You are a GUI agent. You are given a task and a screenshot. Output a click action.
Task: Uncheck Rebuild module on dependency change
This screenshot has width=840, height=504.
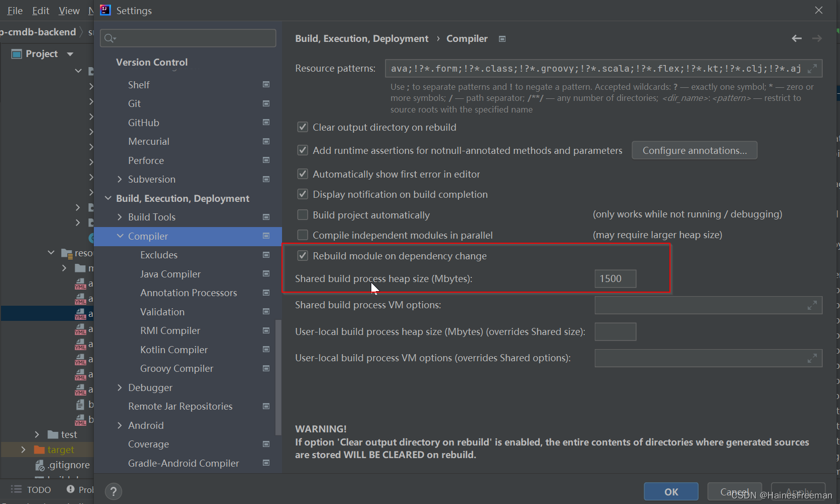click(303, 256)
